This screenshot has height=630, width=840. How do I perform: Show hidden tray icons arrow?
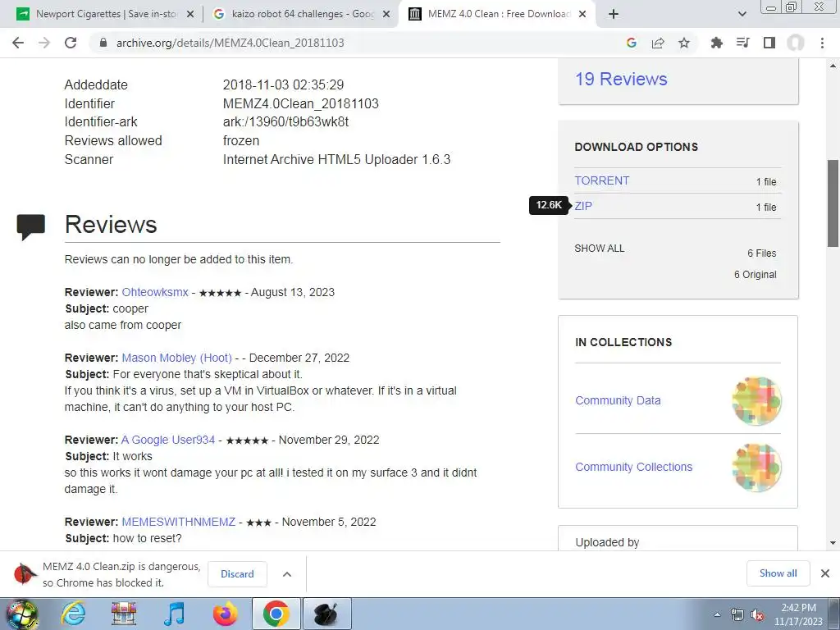point(717,614)
